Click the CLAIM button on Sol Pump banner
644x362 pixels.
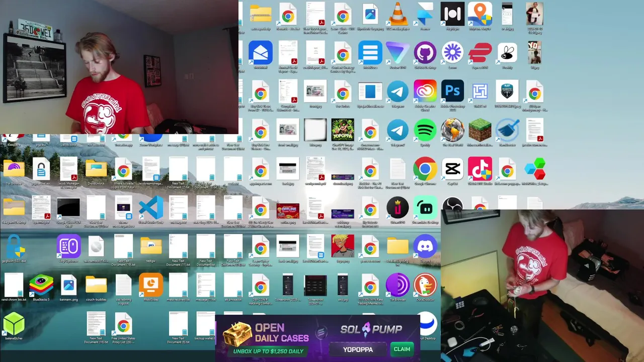(402, 349)
